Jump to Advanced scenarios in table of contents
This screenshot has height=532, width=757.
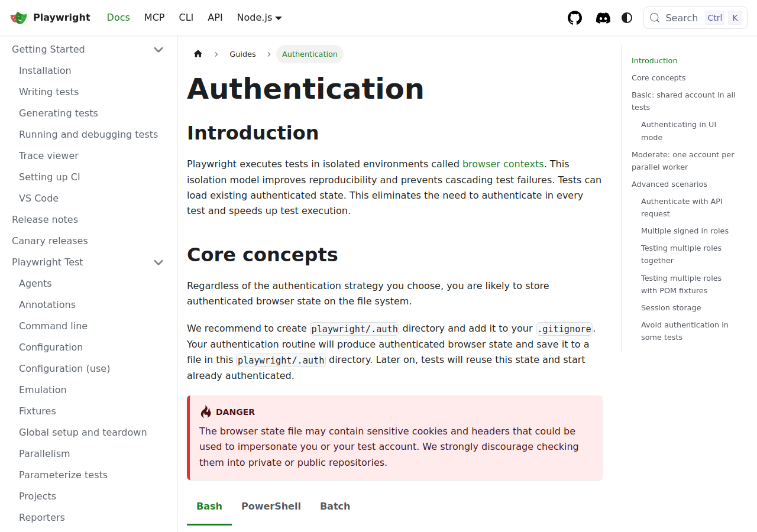point(669,184)
